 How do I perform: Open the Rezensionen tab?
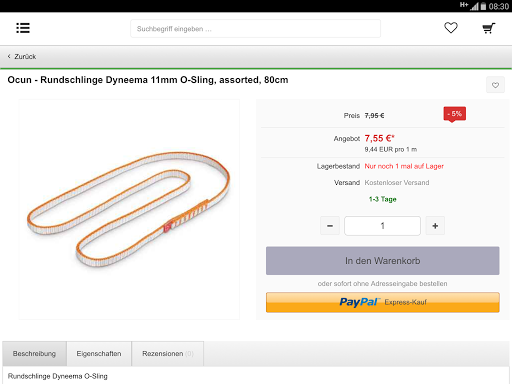pos(168,354)
